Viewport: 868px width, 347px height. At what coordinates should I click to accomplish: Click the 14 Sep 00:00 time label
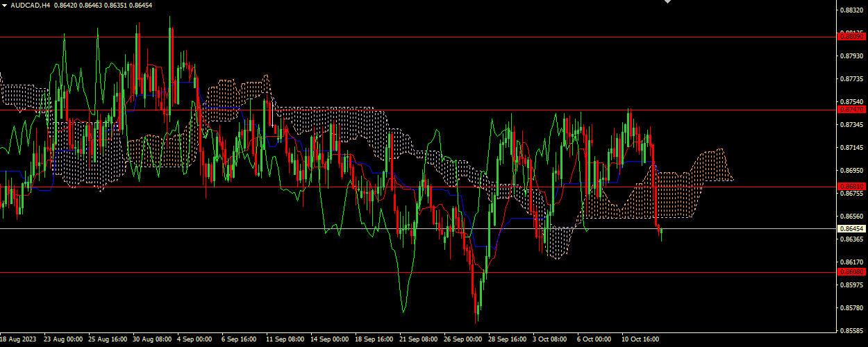pyautogui.click(x=330, y=339)
